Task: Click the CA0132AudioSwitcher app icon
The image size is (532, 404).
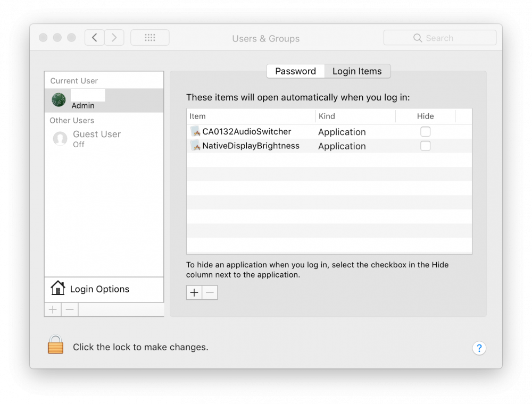Action: tap(195, 131)
